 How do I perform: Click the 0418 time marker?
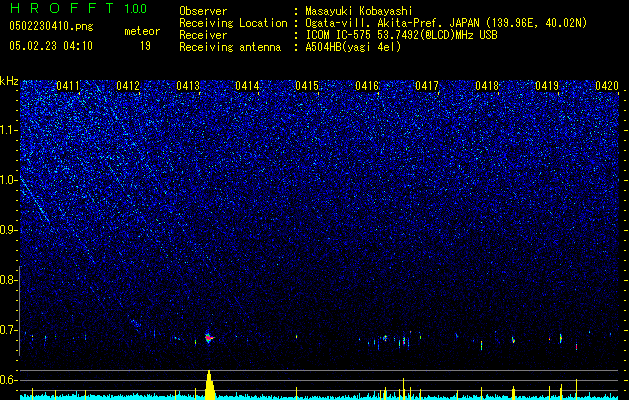487,86
